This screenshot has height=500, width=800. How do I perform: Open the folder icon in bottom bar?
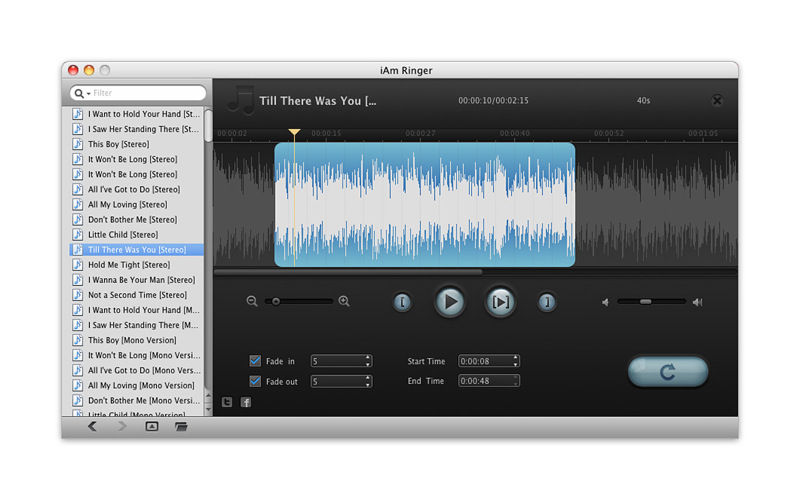pyautogui.click(x=181, y=426)
